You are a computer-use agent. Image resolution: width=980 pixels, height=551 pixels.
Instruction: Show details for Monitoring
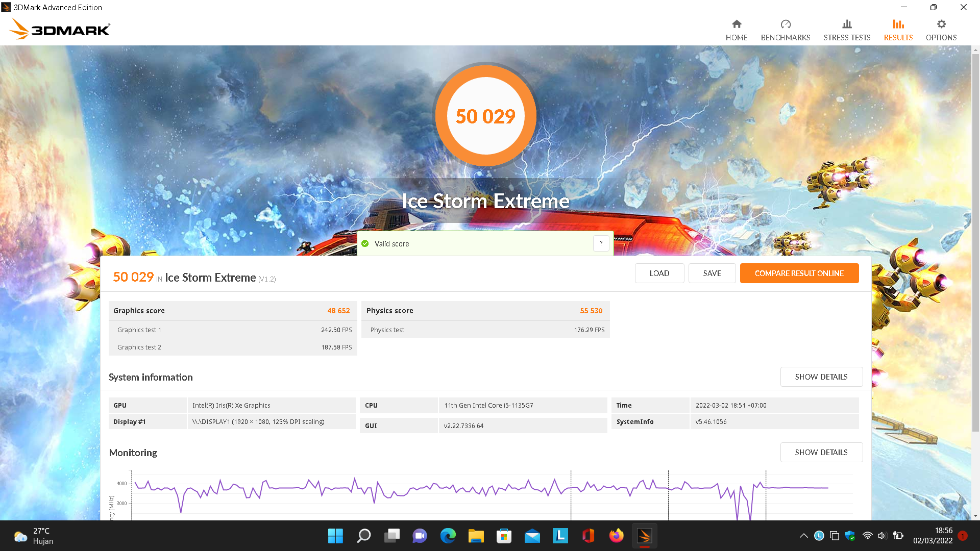click(821, 453)
